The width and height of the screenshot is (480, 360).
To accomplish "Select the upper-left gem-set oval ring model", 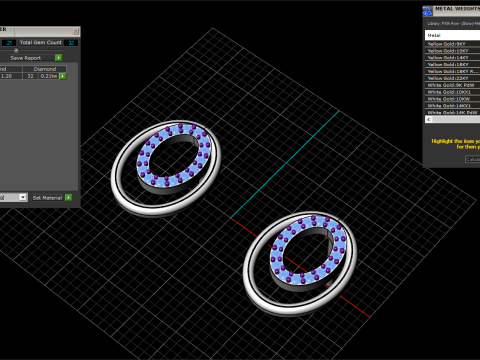I will [x=166, y=168].
